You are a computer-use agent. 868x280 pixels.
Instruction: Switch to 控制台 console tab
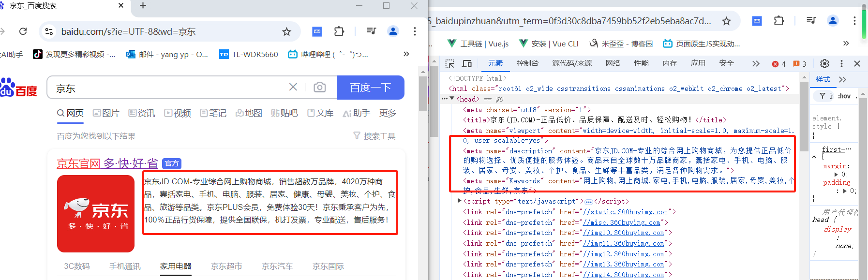527,63
